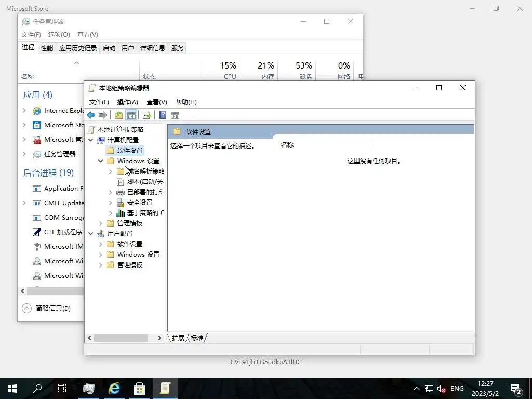Select 基于策略的 QoS tree item
Viewport: 532px width, 399px height.
pos(145,212)
